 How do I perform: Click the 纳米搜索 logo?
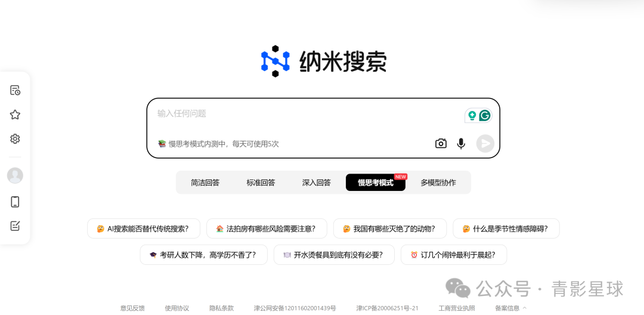(x=324, y=61)
